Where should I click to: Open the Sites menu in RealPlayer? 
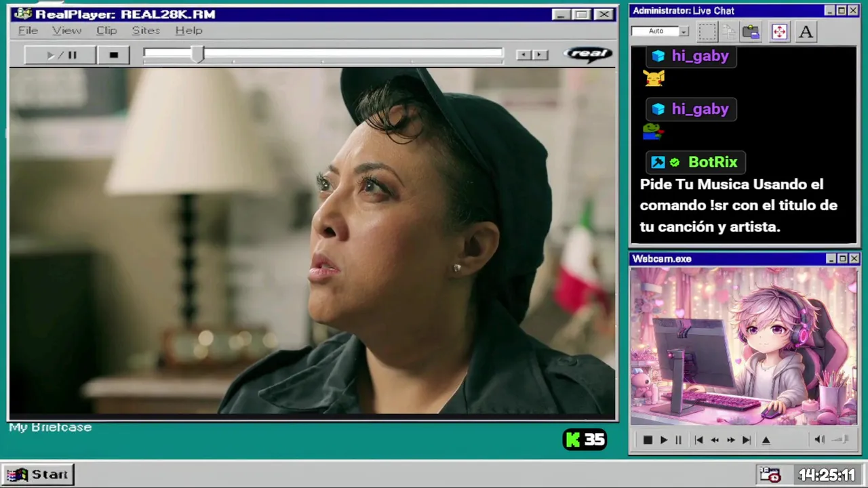click(146, 30)
